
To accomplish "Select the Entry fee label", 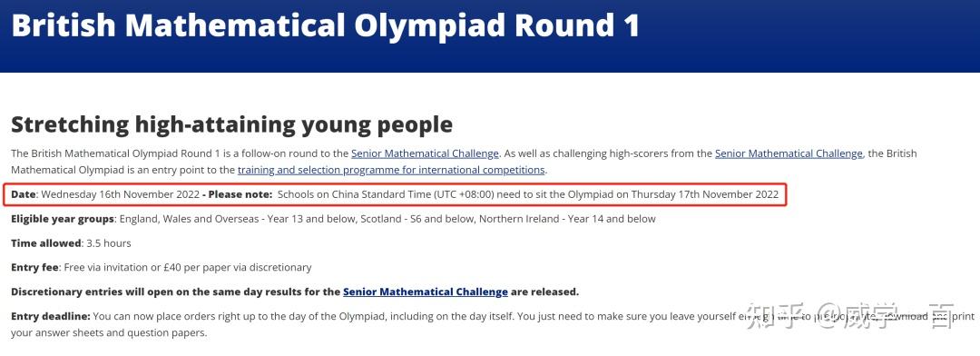I will coord(35,267).
